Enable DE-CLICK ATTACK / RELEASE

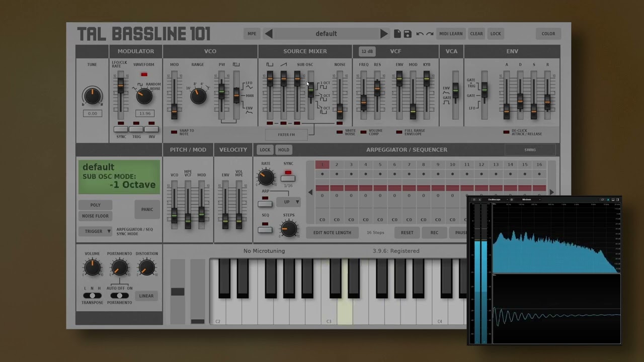[x=506, y=132]
